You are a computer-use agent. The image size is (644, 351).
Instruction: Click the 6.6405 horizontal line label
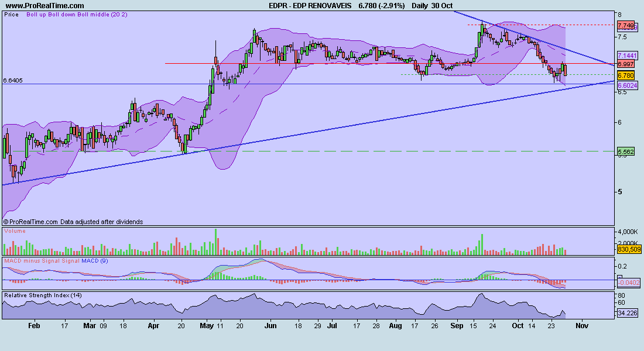(x=13, y=81)
